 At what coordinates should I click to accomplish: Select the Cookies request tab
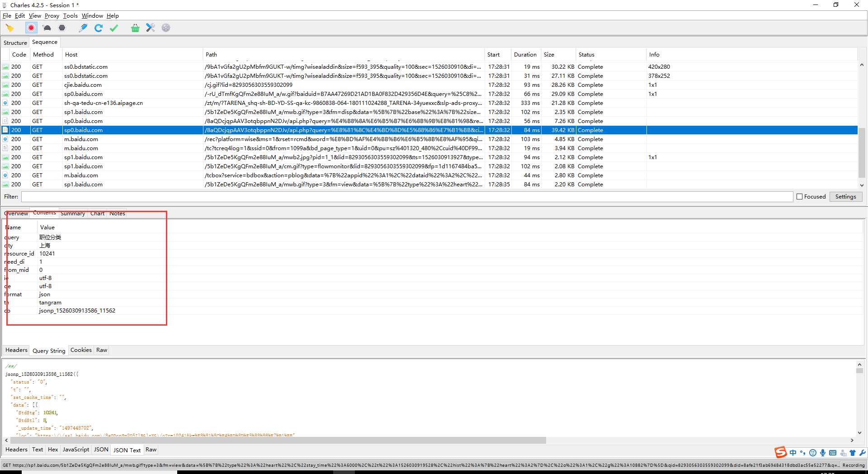81,350
